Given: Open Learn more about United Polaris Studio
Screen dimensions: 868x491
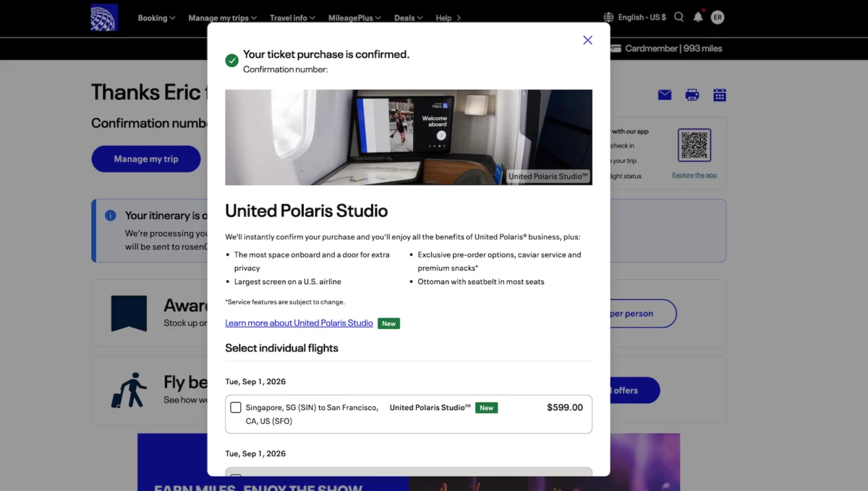Looking at the screenshot, I should pos(299,323).
